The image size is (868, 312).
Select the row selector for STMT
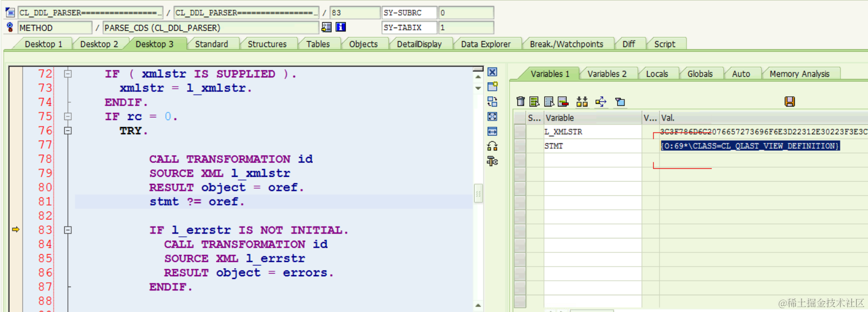[520, 146]
